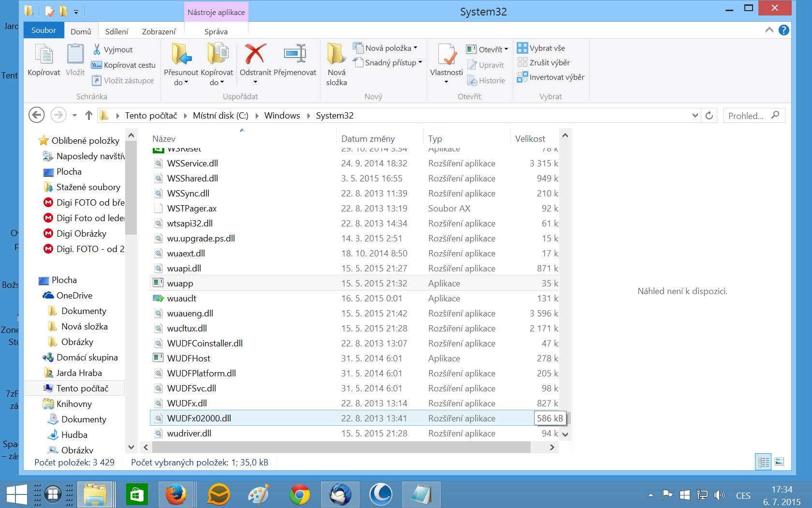812x508 pixels.
Task: Switch to the Správa ribbon tab
Action: (216, 31)
